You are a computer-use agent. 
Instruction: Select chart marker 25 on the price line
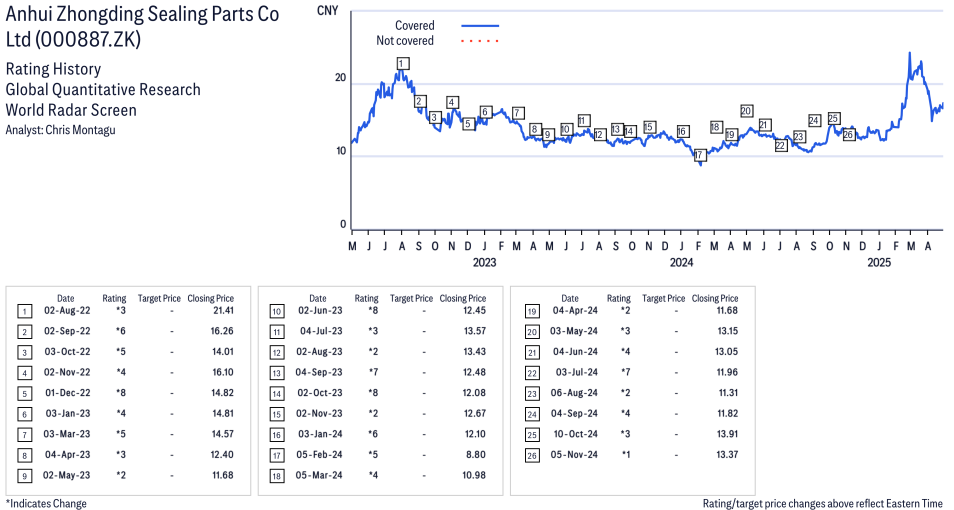pos(834,119)
